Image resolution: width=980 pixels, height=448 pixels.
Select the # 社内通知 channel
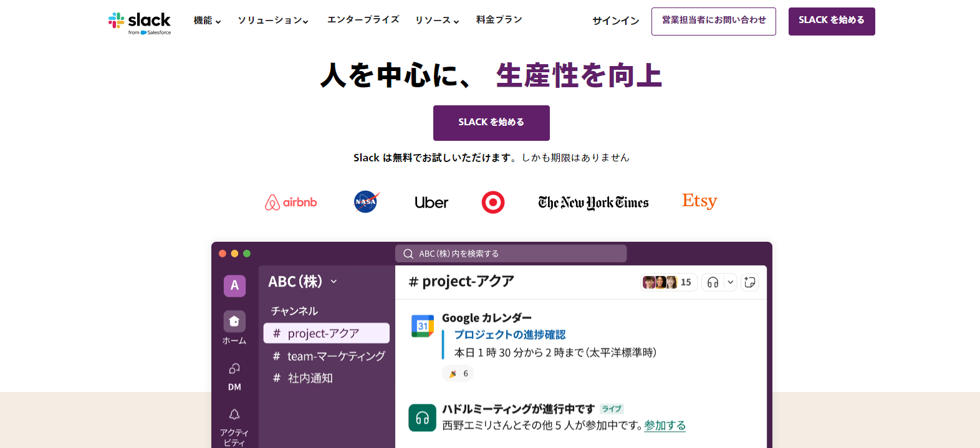click(303, 378)
